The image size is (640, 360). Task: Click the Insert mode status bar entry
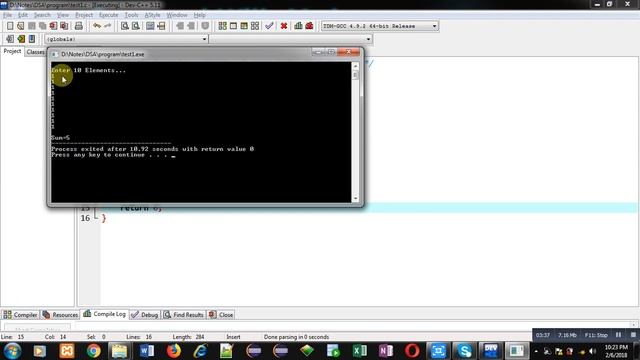coord(233,337)
